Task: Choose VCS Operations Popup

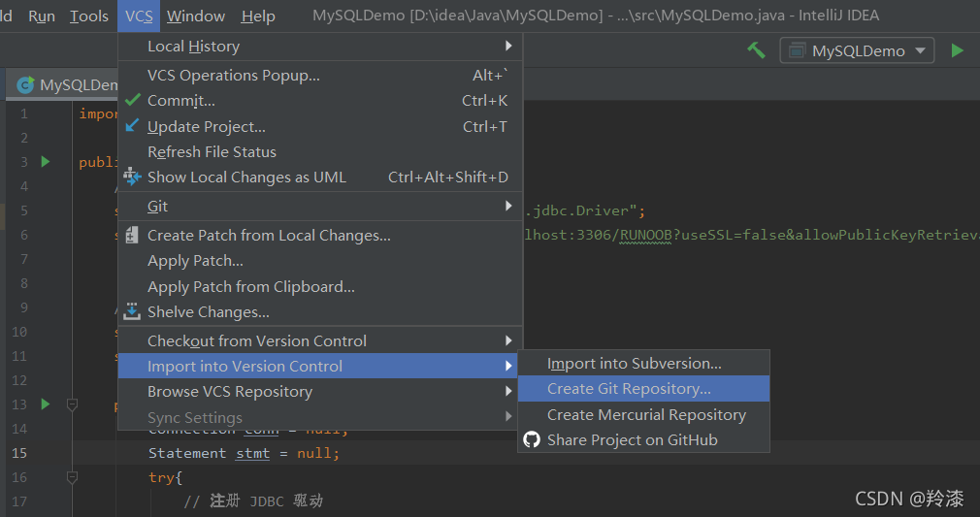Action: [320, 75]
